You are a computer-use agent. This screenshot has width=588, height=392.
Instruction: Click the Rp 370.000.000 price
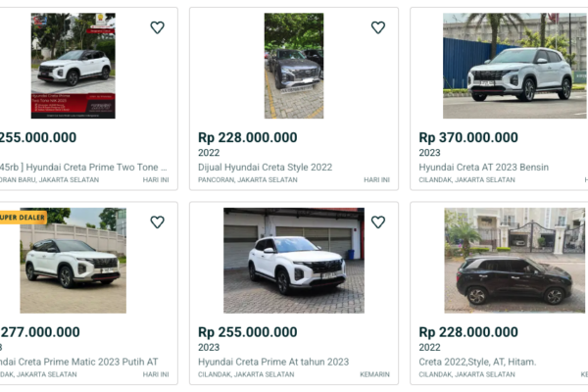click(x=468, y=138)
